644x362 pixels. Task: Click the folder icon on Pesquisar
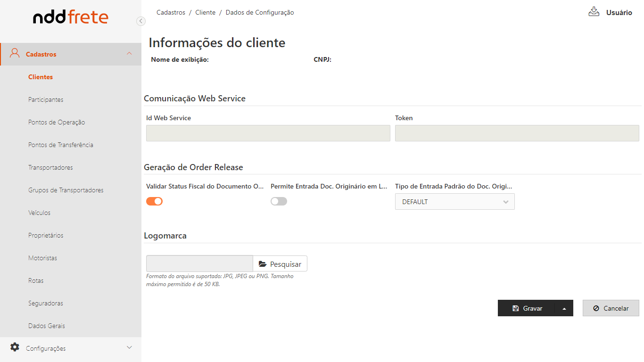263,264
